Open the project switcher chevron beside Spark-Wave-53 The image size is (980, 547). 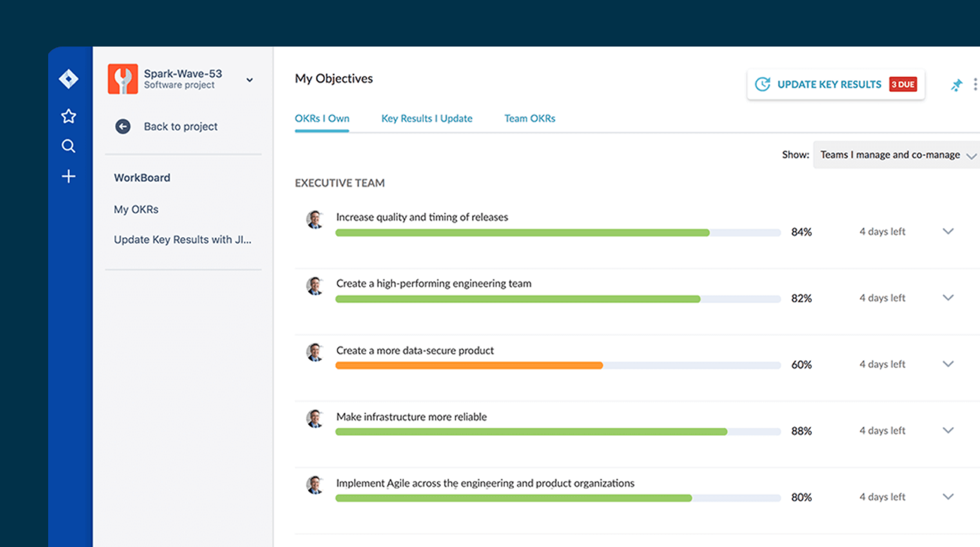click(249, 80)
